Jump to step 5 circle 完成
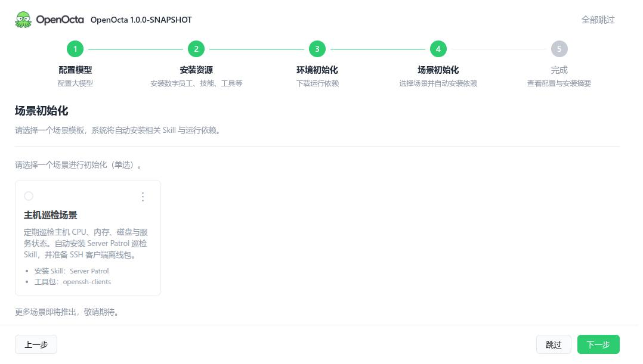The image size is (643, 364). (559, 49)
